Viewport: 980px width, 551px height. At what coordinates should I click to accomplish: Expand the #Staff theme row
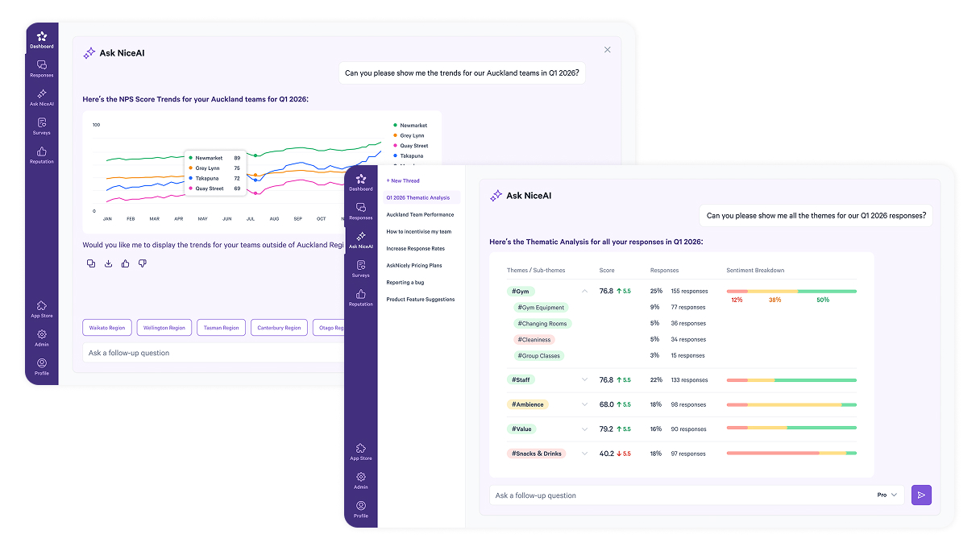[x=583, y=379]
